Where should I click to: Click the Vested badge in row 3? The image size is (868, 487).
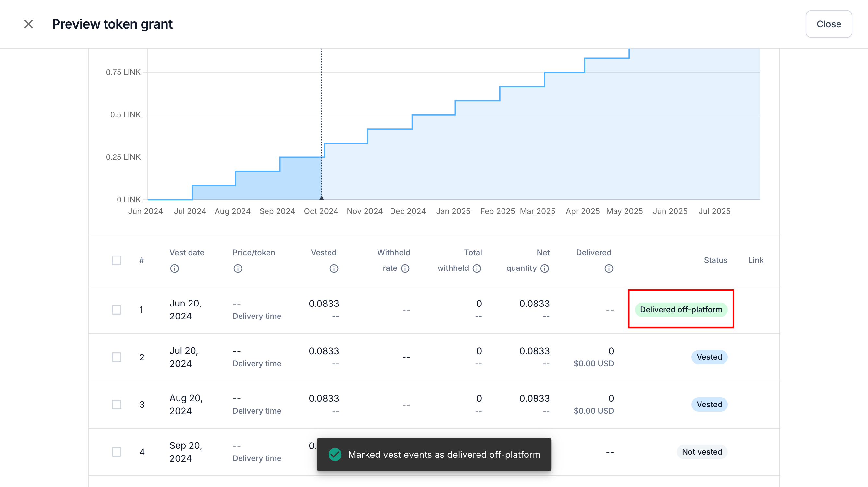pyautogui.click(x=709, y=405)
